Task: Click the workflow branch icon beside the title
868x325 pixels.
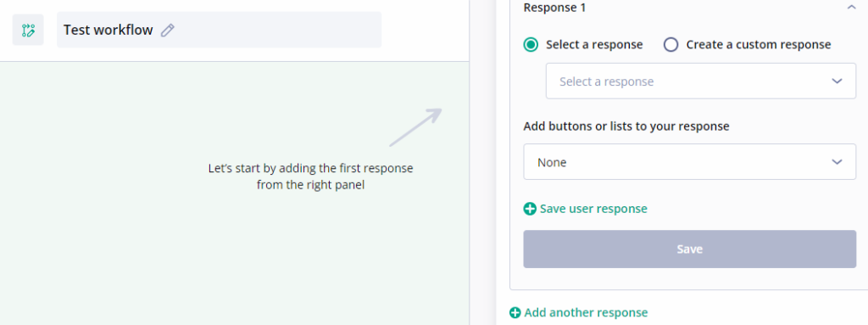Action: click(x=28, y=30)
